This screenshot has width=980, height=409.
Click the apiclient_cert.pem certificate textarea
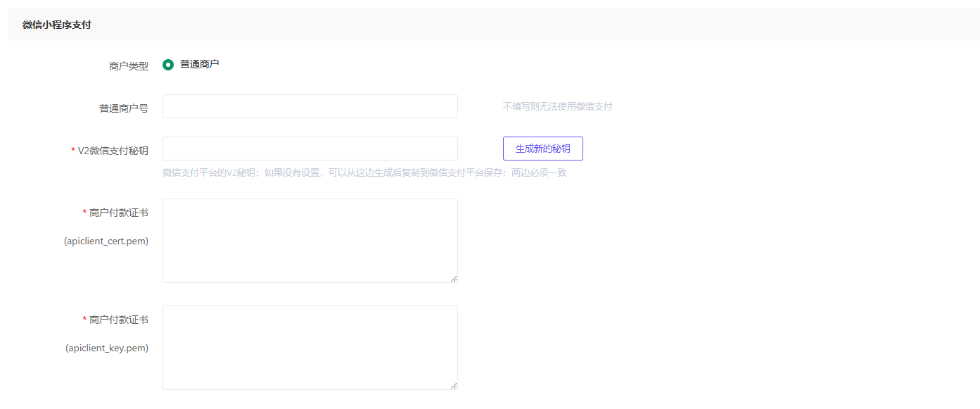click(x=310, y=240)
